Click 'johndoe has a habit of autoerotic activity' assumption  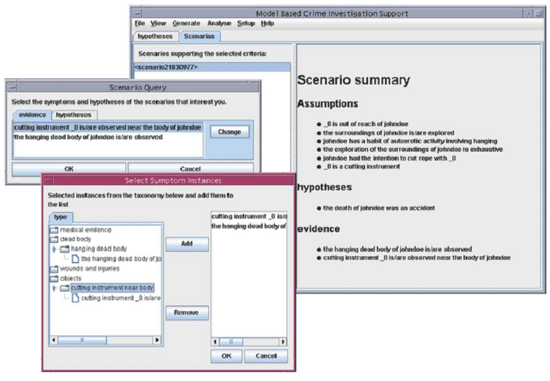pyautogui.click(x=410, y=141)
